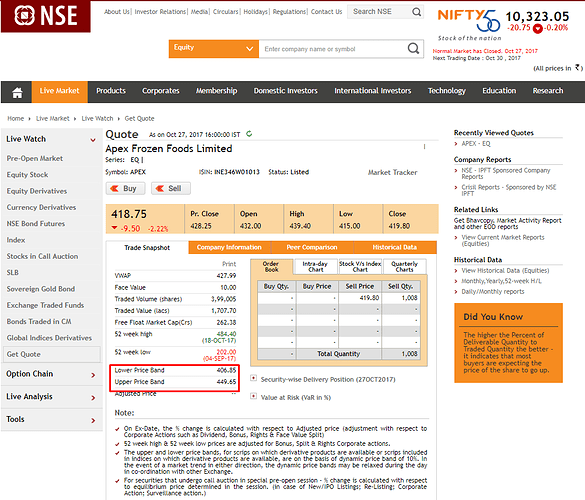Open the Education menu
585x500 pixels.
(499, 91)
